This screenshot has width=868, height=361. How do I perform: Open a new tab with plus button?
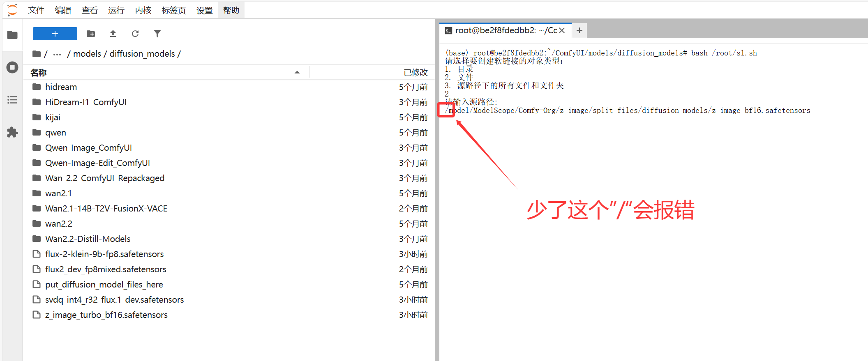(579, 30)
